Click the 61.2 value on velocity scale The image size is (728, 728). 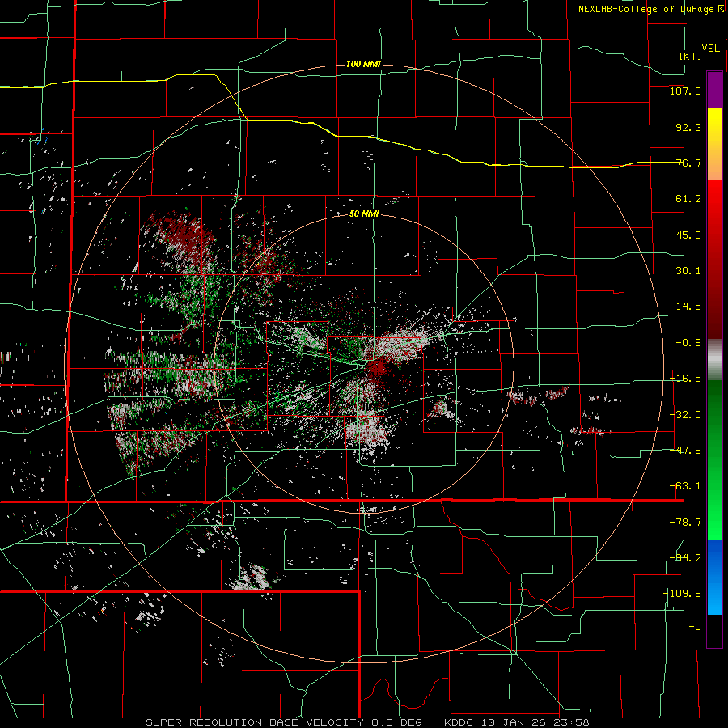coord(688,199)
